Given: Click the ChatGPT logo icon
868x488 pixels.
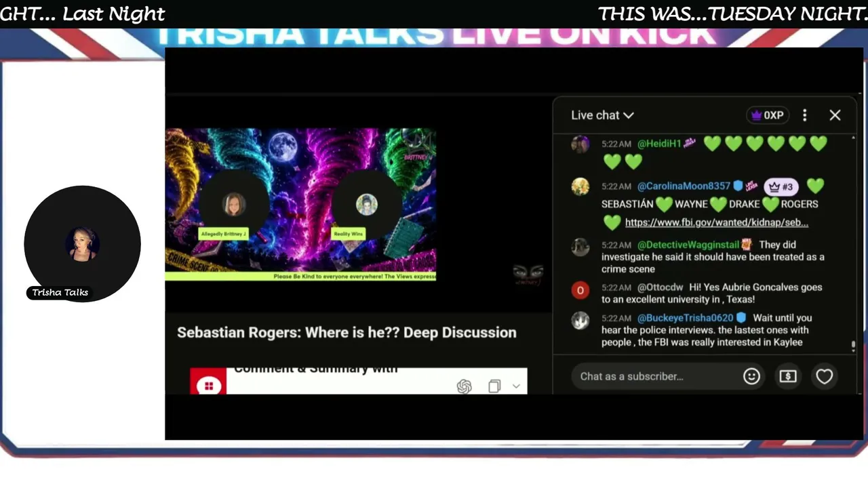Looking at the screenshot, I should click(464, 386).
